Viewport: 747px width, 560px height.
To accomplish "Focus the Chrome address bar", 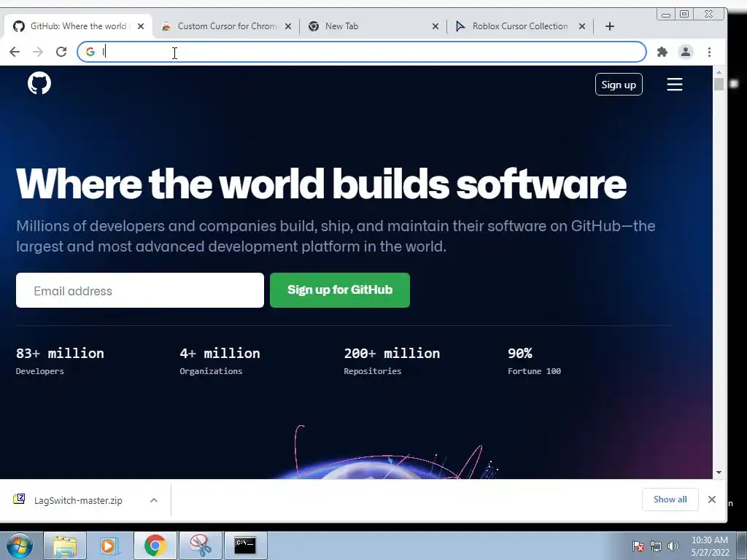I will coord(362,52).
